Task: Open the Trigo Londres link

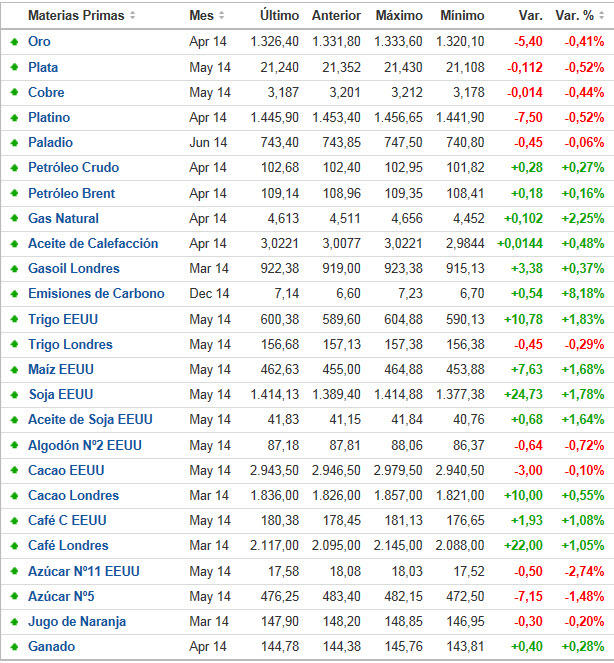Action: (x=70, y=344)
